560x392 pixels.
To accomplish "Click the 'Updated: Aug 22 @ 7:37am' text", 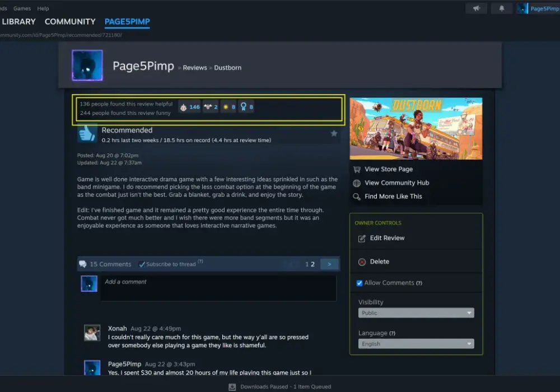I will [x=109, y=162].
